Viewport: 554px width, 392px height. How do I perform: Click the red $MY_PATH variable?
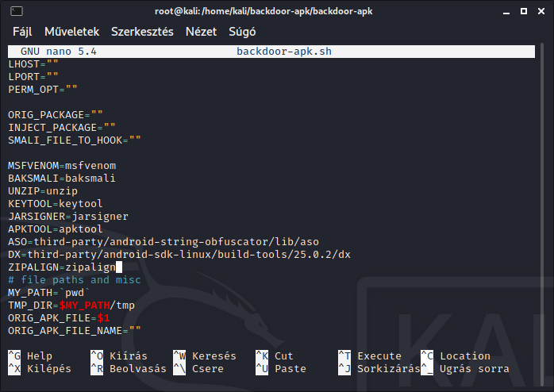[84, 305]
